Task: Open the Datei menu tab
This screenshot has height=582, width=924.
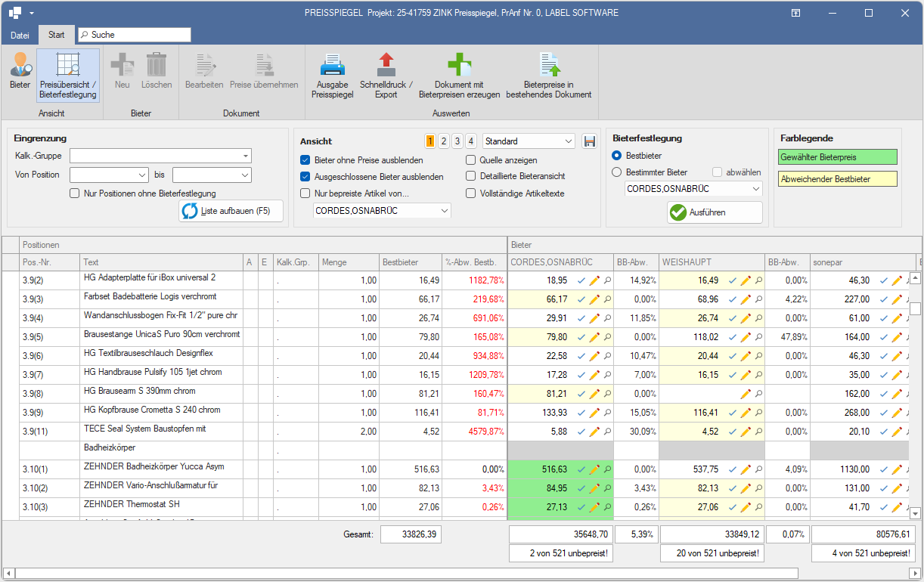Action: click(20, 35)
